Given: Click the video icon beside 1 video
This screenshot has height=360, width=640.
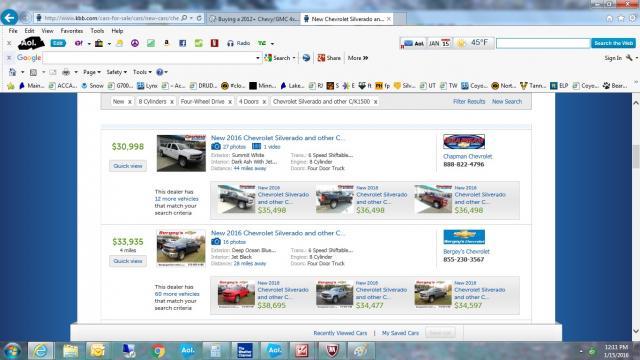Looking at the screenshot, I should pos(256,147).
